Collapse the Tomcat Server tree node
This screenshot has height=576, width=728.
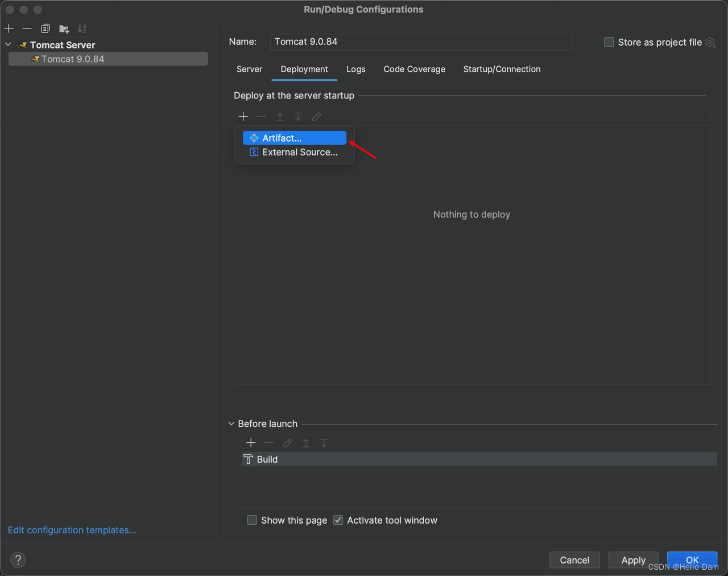[9, 44]
